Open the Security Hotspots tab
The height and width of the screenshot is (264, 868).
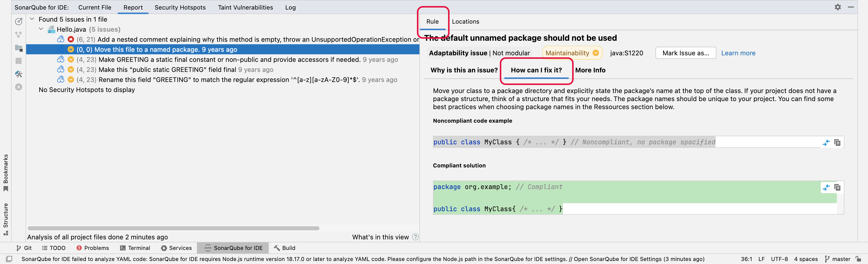click(180, 8)
